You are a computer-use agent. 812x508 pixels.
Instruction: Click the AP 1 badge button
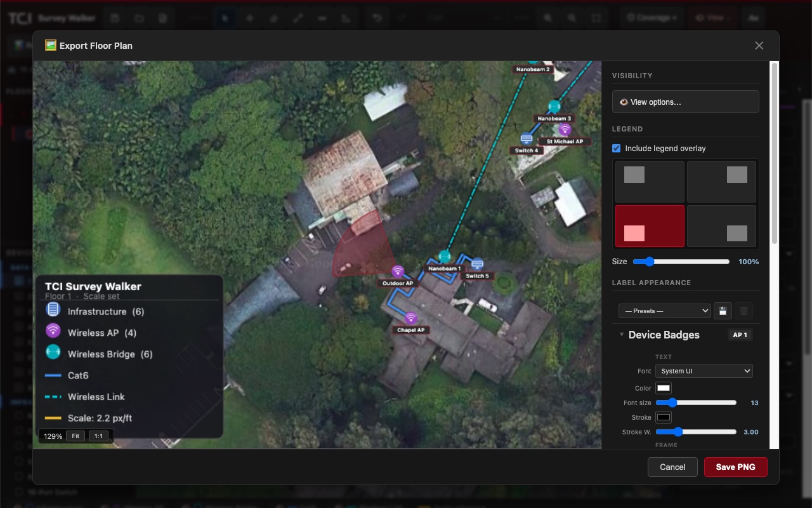(x=740, y=335)
